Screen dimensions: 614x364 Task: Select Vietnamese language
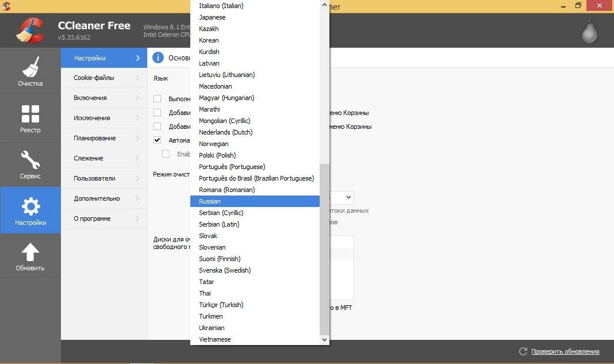pos(255,339)
